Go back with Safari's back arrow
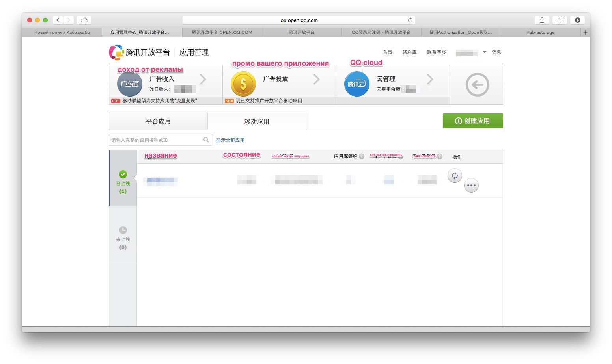Screen dimensions: 612x364 point(58,20)
